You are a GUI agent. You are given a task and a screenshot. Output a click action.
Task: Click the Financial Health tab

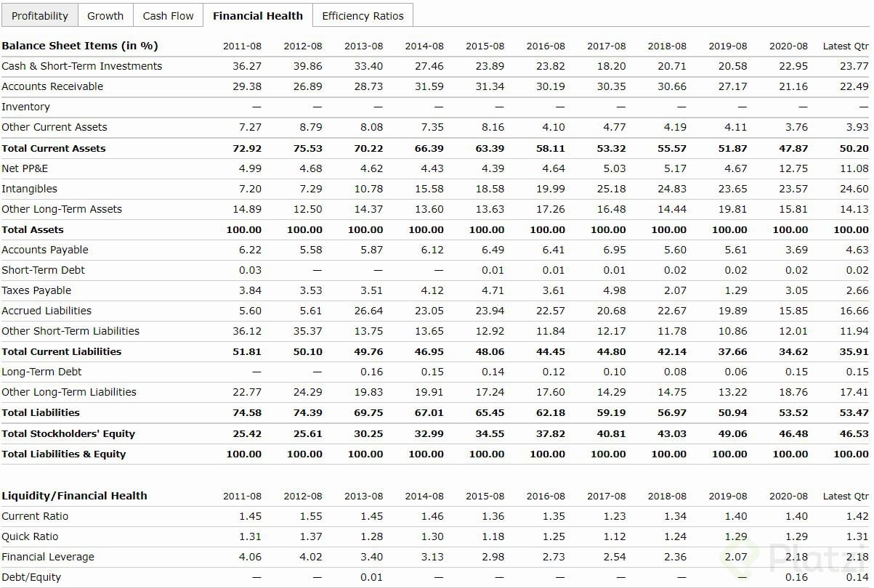(258, 16)
